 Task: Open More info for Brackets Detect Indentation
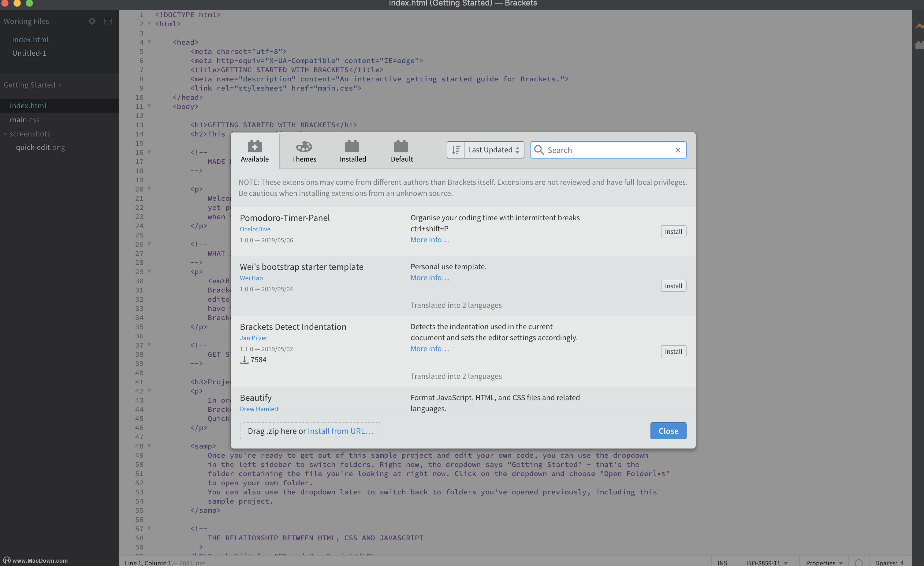point(430,348)
